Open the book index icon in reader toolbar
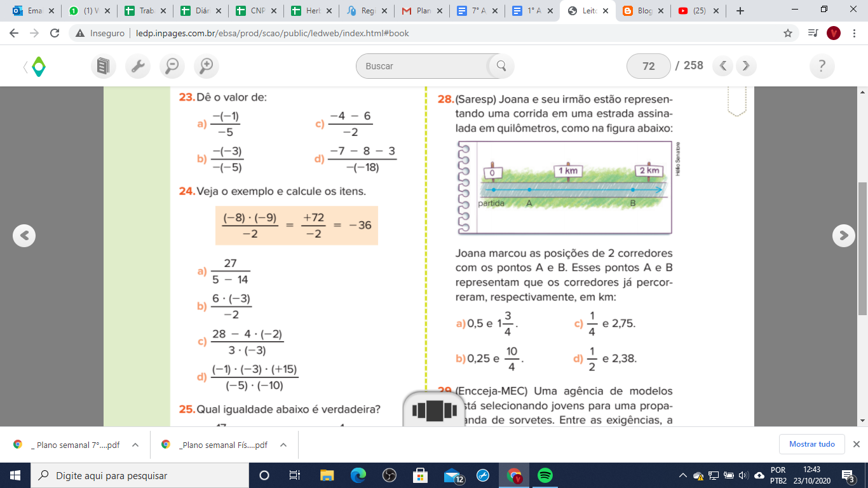This screenshot has height=488, width=868. pos(103,65)
